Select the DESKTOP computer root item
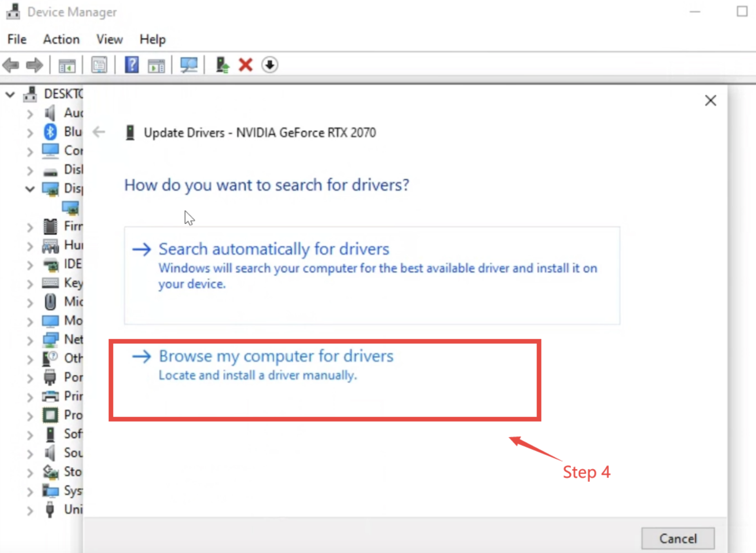756x553 pixels. (x=54, y=94)
